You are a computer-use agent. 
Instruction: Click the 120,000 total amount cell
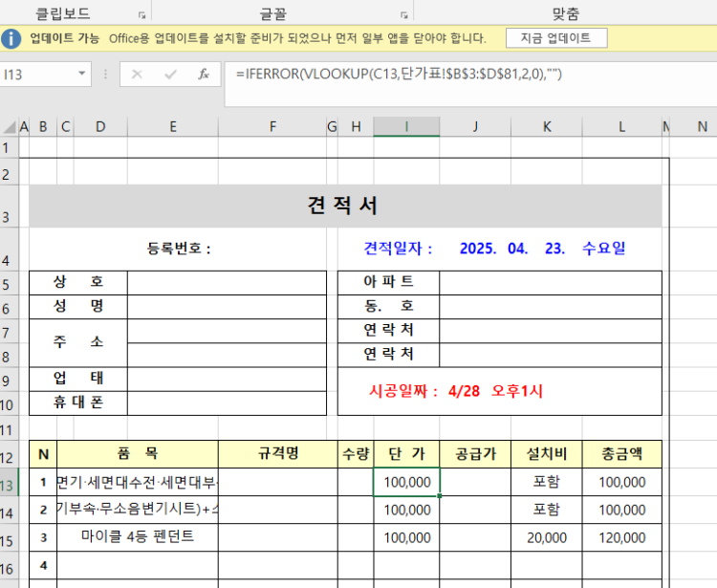pos(622,537)
